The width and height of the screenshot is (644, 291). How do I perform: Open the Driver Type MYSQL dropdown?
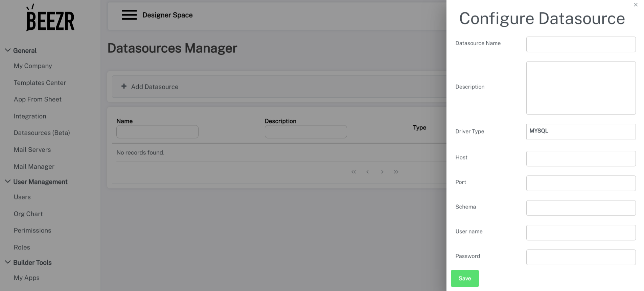tap(581, 131)
